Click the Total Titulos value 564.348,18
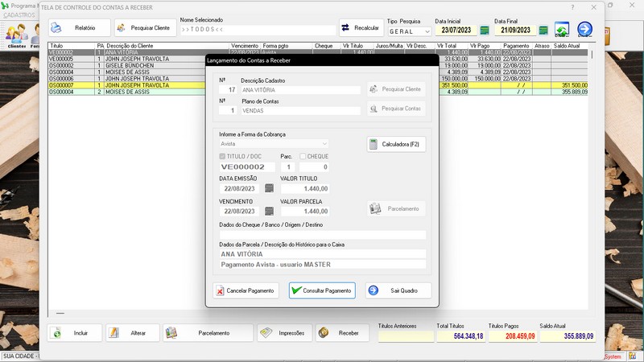Viewport: 644px width, 362px height. [x=460, y=336]
